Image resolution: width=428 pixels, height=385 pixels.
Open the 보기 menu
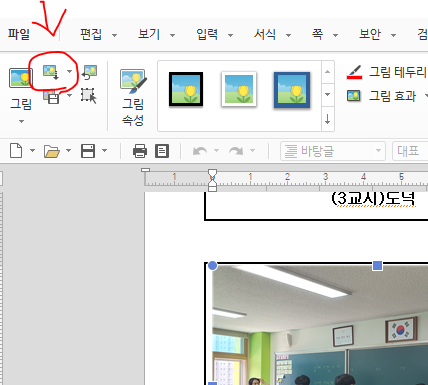point(149,34)
